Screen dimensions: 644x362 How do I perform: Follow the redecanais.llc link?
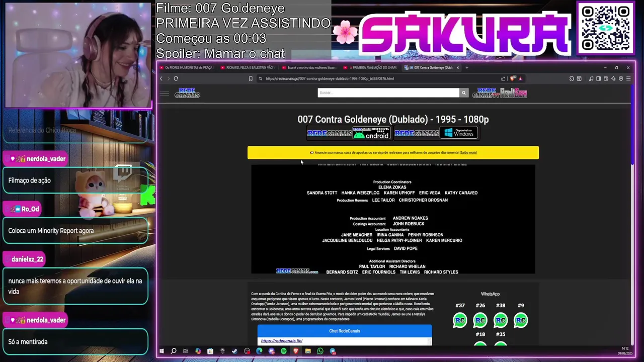tap(282, 341)
